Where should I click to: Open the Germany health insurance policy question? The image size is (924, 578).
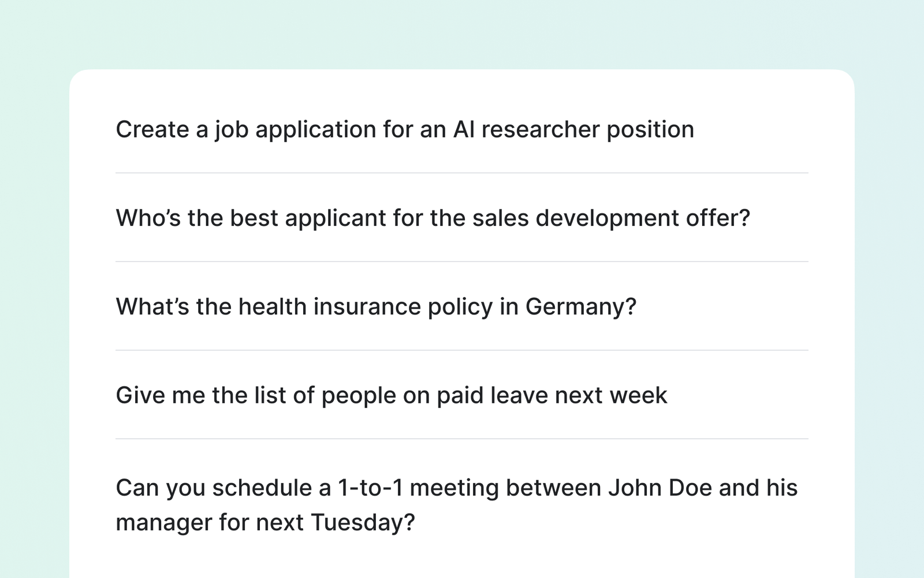[x=375, y=306]
